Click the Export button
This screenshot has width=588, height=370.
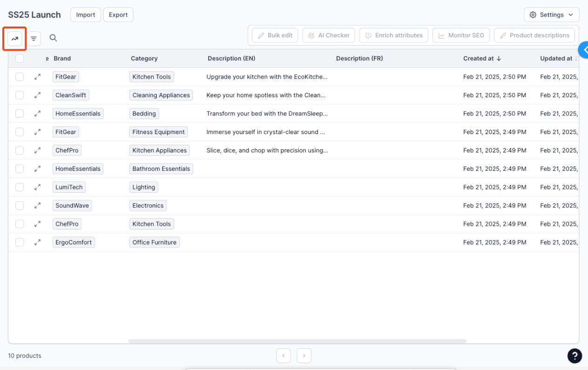(x=118, y=15)
